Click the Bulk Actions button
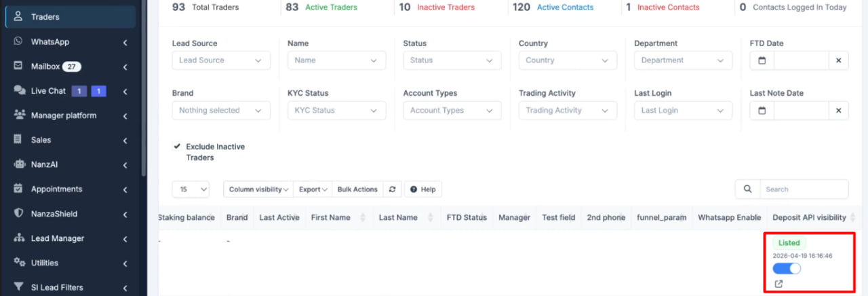 [357, 189]
